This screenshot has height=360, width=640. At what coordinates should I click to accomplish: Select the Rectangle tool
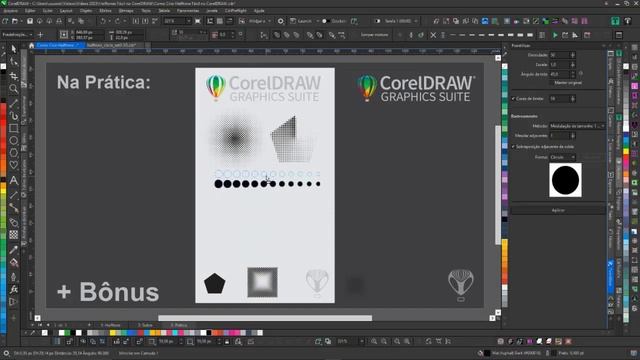pyautogui.click(x=13, y=128)
